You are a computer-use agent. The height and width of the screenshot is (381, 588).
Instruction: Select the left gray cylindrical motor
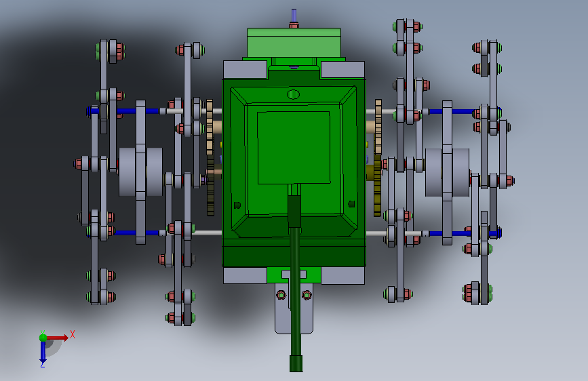click(x=140, y=172)
